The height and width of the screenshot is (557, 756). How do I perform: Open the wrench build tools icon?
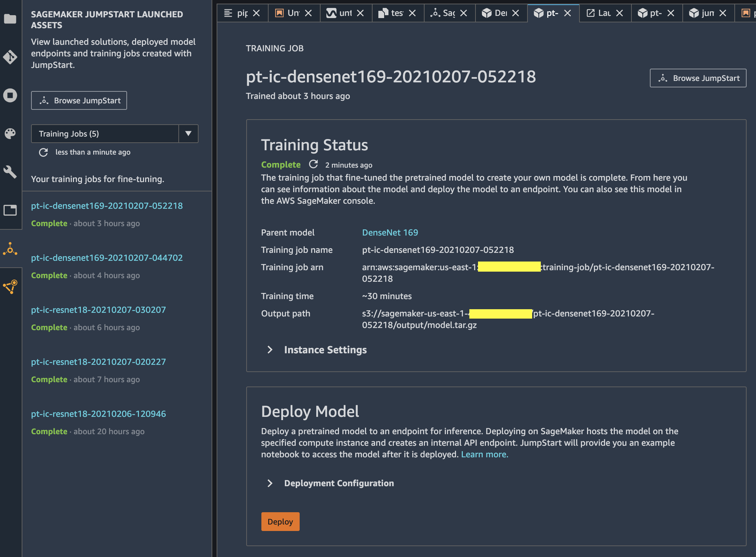coord(10,172)
